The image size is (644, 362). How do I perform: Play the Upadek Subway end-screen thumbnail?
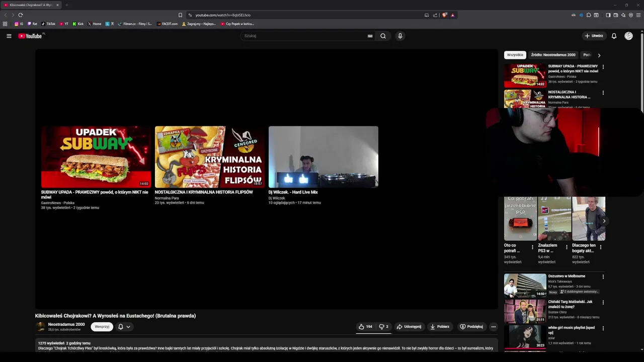pos(96,157)
